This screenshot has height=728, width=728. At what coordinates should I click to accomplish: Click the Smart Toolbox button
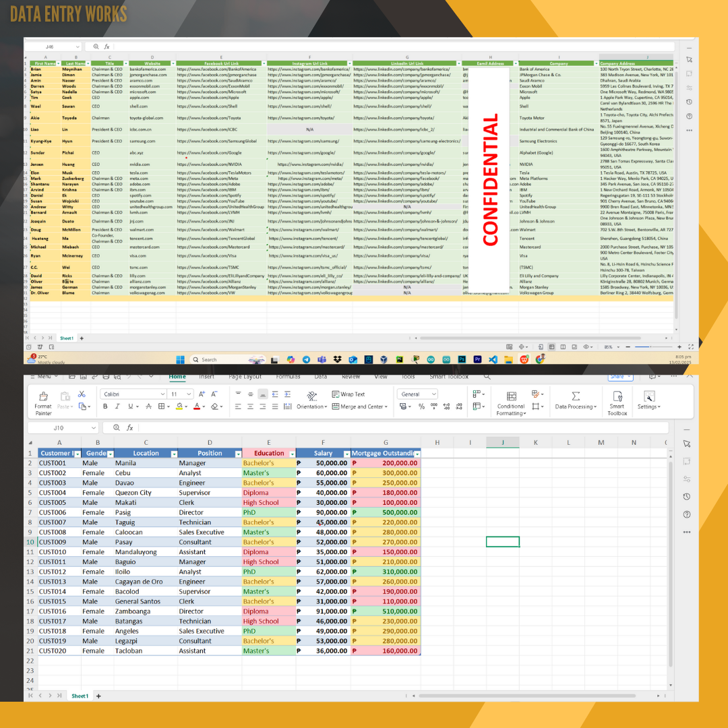[617, 402]
